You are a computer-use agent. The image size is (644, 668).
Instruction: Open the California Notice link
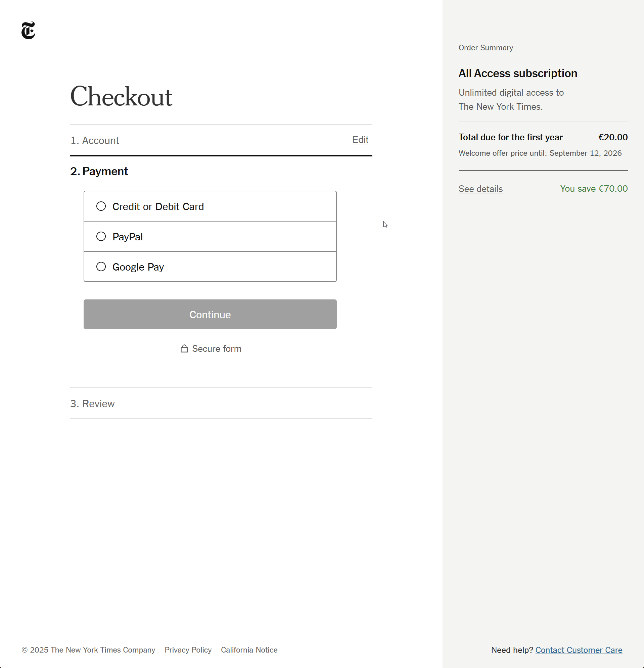[x=249, y=650]
